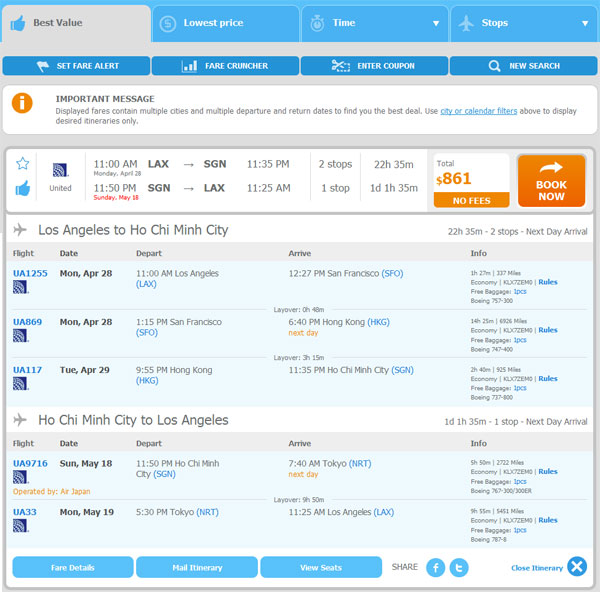The image size is (600, 595).
Task: Click free baggage 1pcs for UA9716
Action: (x=520, y=482)
